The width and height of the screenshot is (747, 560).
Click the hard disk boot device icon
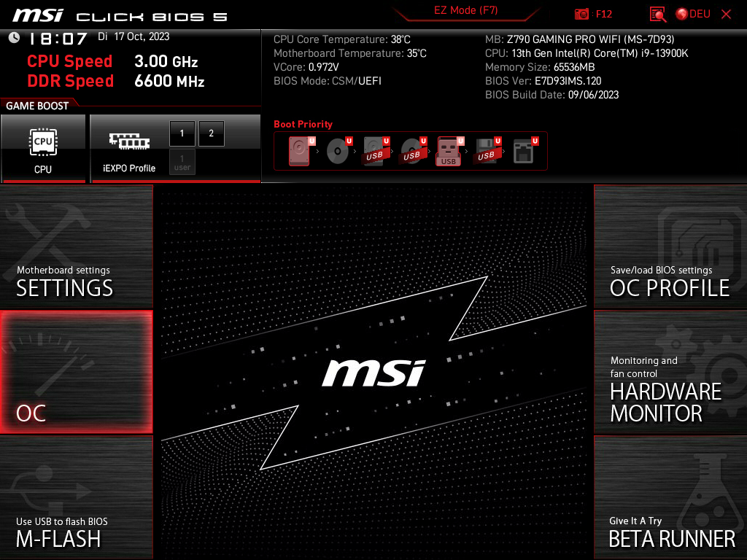(299, 151)
